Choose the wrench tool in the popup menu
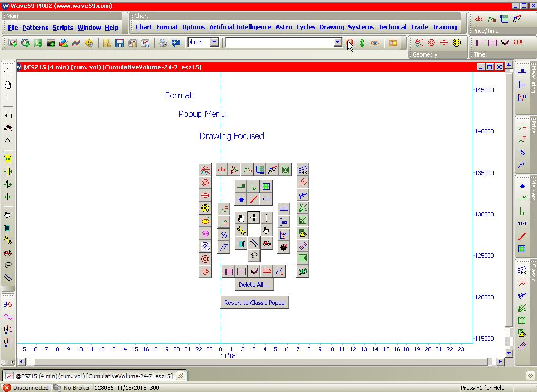537x392 pixels. [x=241, y=231]
